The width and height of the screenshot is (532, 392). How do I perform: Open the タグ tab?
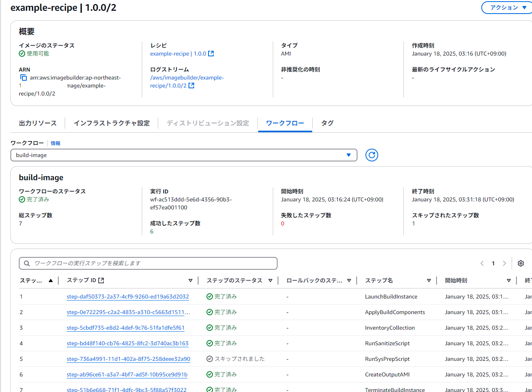(x=327, y=123)
